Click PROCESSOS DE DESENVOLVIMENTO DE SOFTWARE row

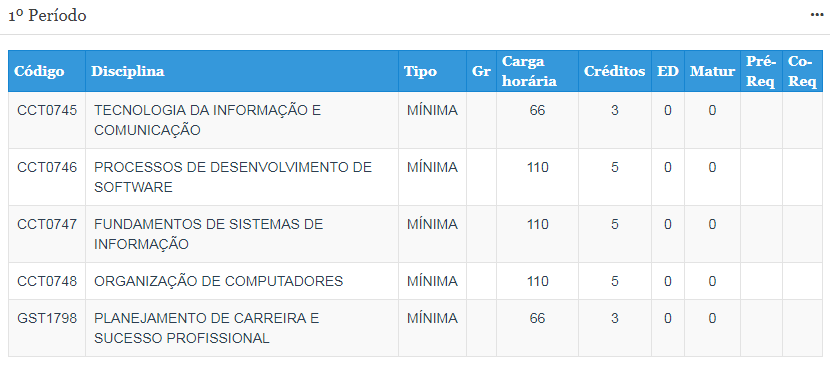tap(415, 177)
